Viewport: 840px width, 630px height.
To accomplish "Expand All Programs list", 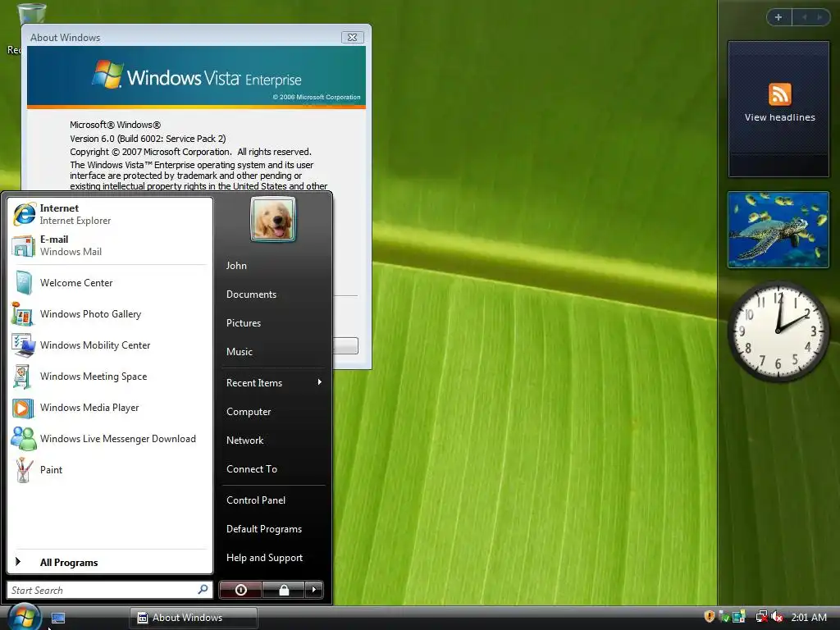I will coord(109,562).
